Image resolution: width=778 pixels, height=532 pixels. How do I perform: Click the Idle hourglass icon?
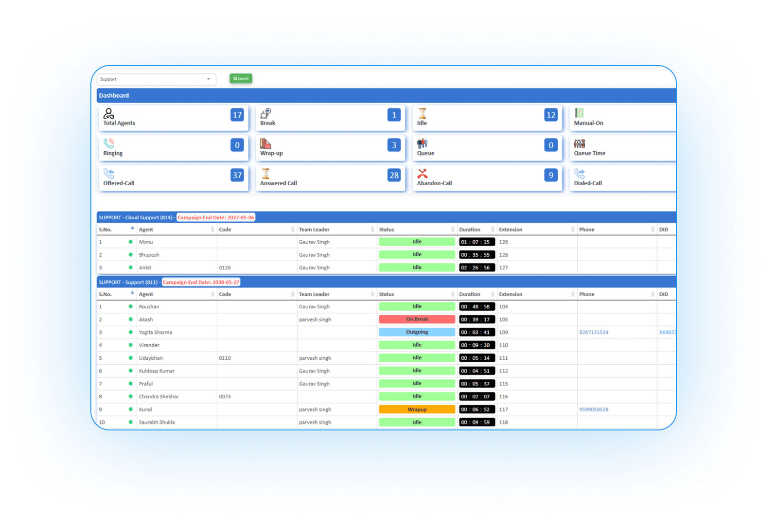coord(423,114)
